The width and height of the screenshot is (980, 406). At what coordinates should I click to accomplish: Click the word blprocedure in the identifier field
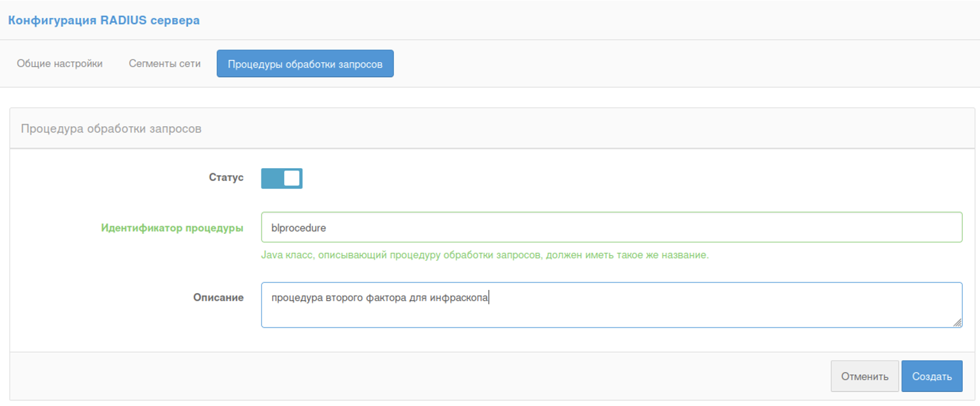pyautogui.click(x=298, y=228)
